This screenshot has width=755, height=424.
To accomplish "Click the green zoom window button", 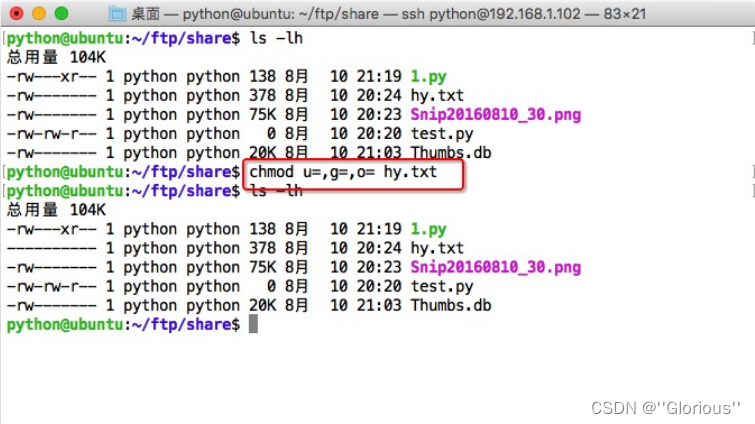I will pos(62,13).
